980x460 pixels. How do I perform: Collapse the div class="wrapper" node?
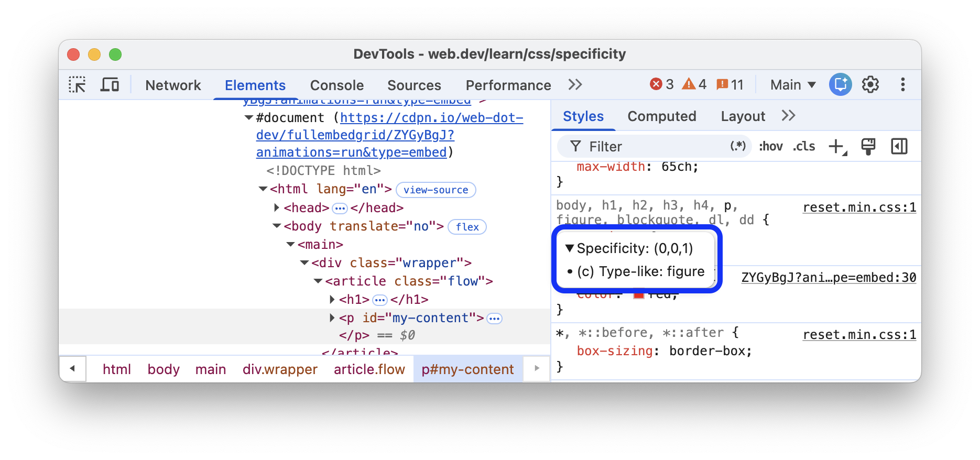point(304,263)
